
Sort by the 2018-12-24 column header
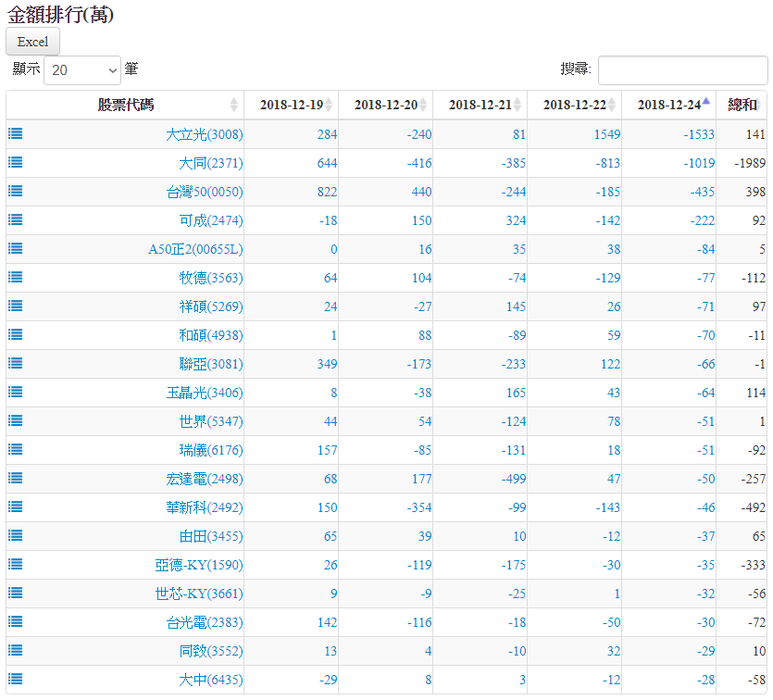(x=668, y=105)
